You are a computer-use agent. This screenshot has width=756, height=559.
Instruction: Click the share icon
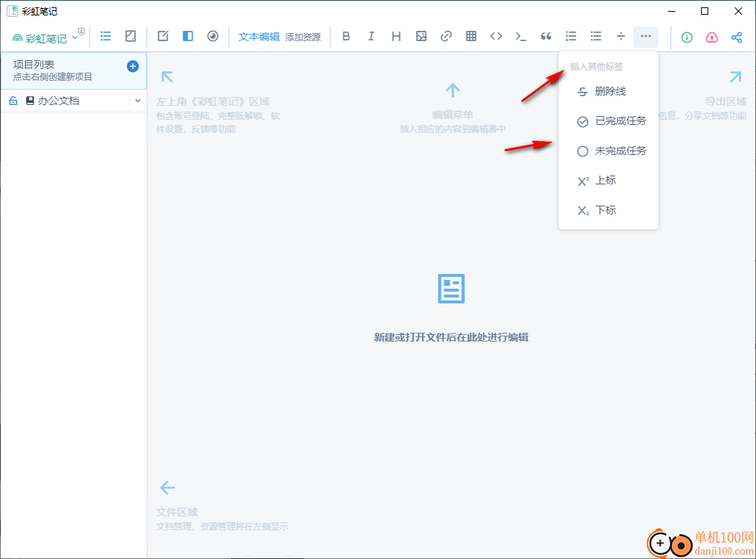736,37
